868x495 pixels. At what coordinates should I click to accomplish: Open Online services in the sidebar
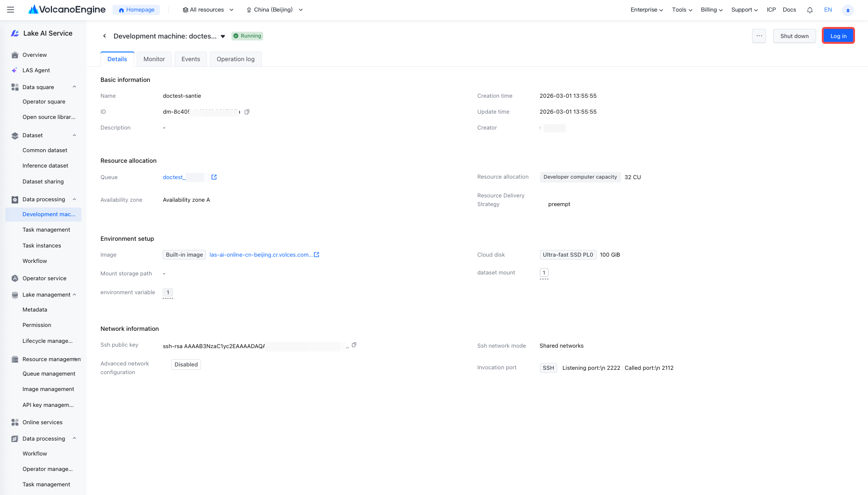[42, 422]
